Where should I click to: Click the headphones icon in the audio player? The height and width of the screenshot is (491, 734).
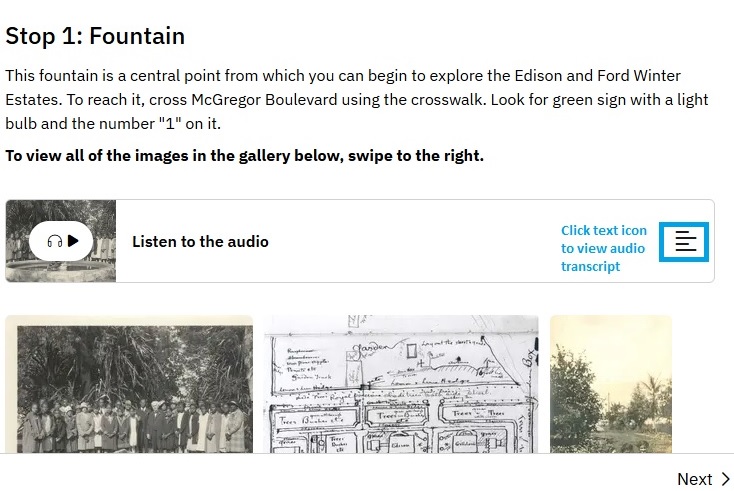54,241
